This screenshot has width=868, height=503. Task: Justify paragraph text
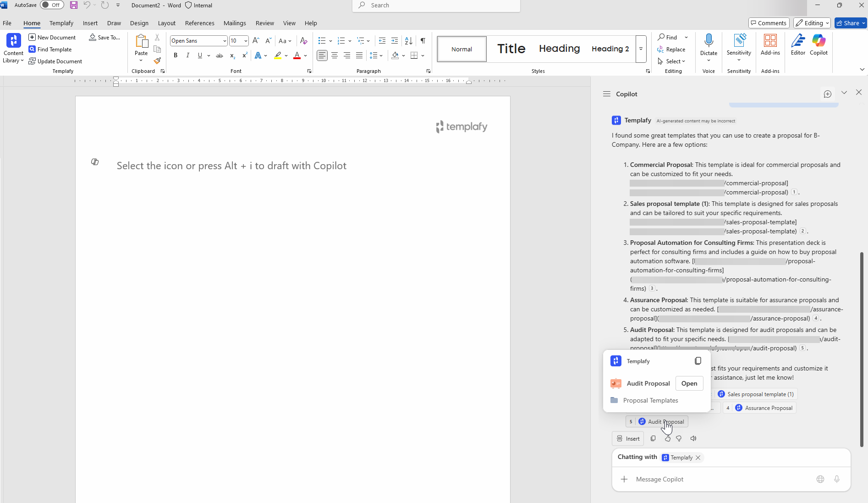point(359,55)
